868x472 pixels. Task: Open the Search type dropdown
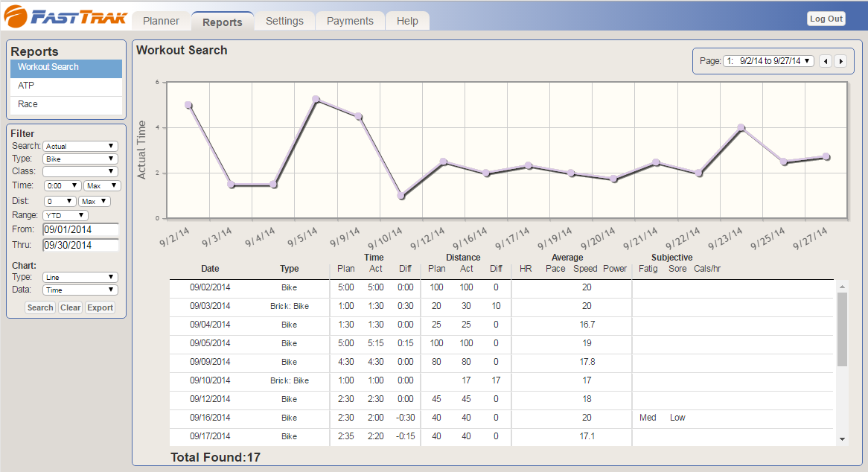coord(80,147)
